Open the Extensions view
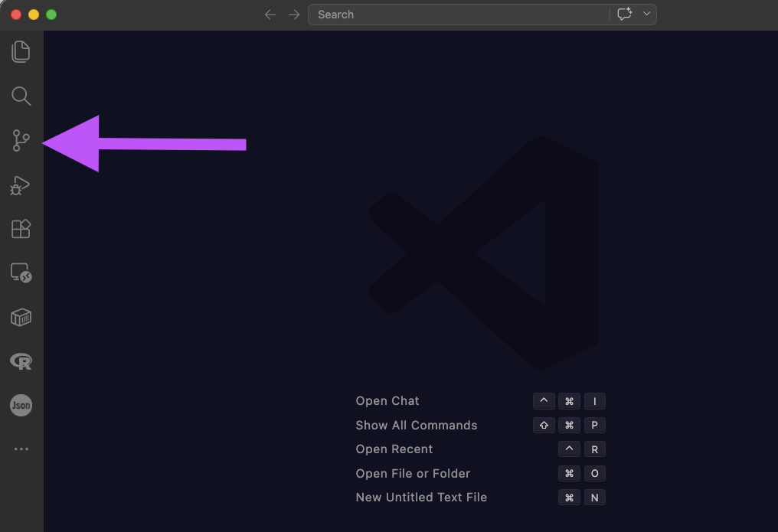 tap(21, 229)
